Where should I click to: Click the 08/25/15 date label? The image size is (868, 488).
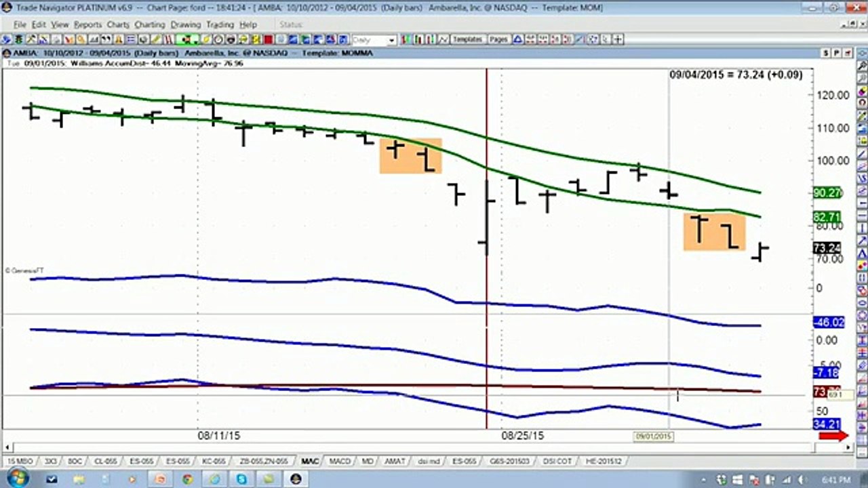click(x=522, y=436)
